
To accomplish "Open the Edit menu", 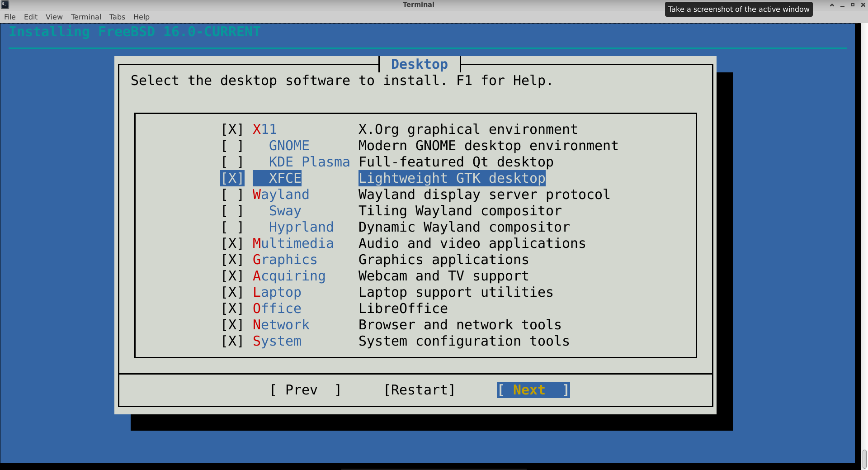I will pos(31,17).
